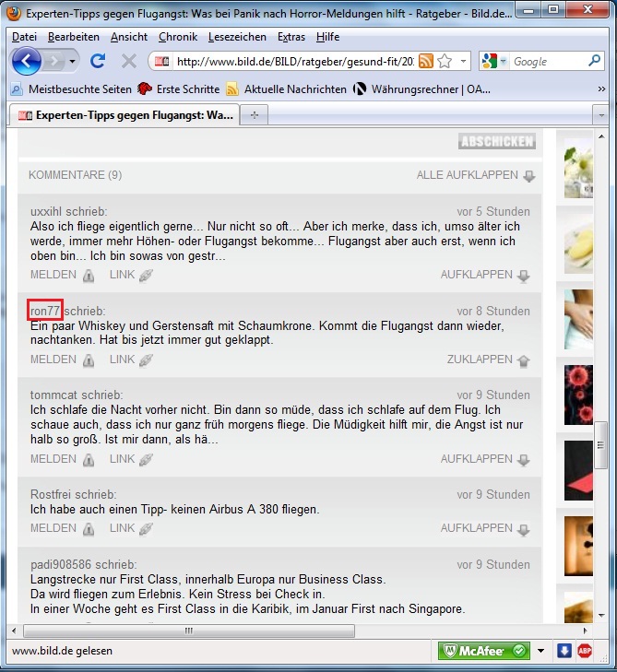Click the blue download arrow status icon
617x672 pixels.
point(564,651)
